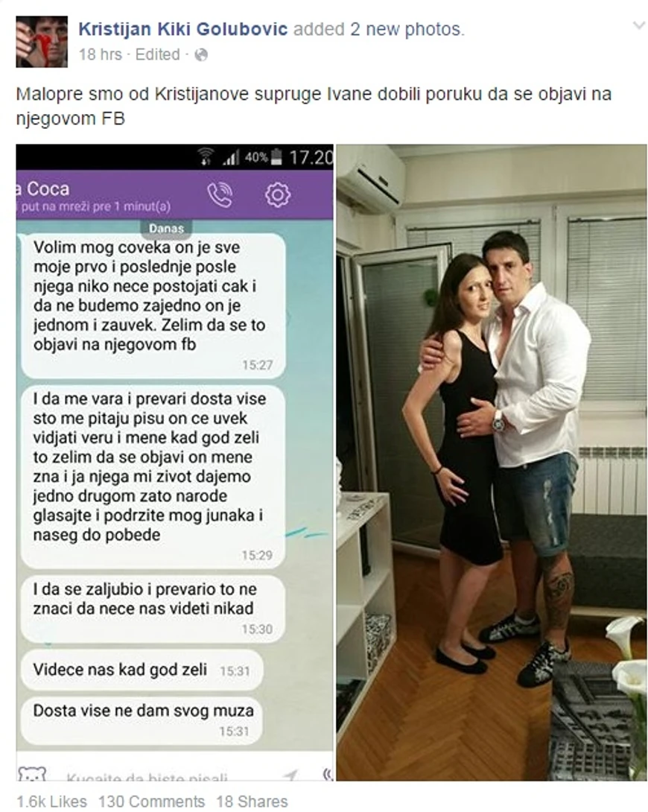Click the poster's profile picture thumbnail
648x812 pixels.
pos(42,42)
